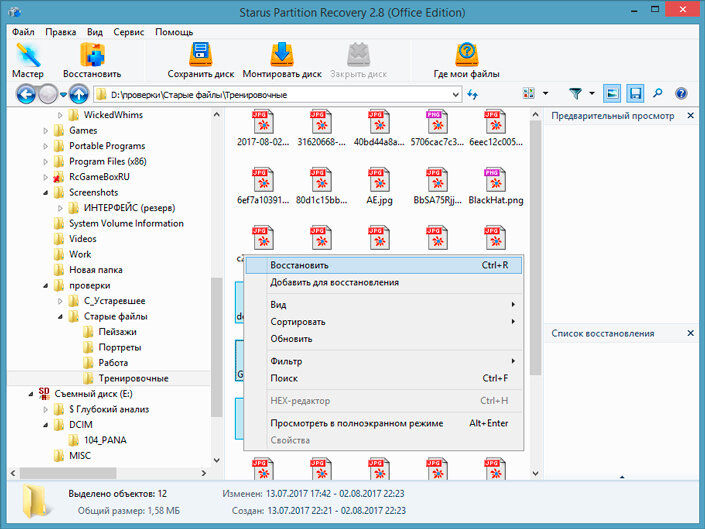This screenshot has height=529, width=705.
Task: Open Где мои файлы help icon
Action: 466,61
